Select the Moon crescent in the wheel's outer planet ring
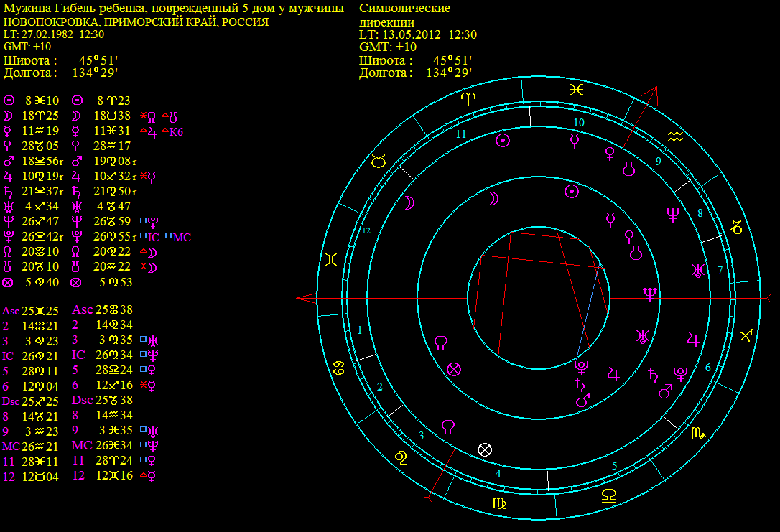 coord(409,203)
